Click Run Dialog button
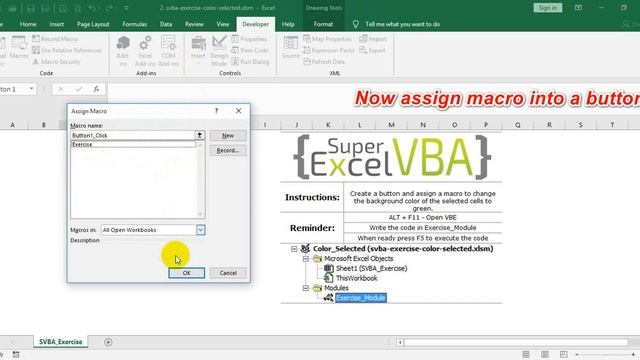This screenshot has width=640, height=360. (250, 62)
